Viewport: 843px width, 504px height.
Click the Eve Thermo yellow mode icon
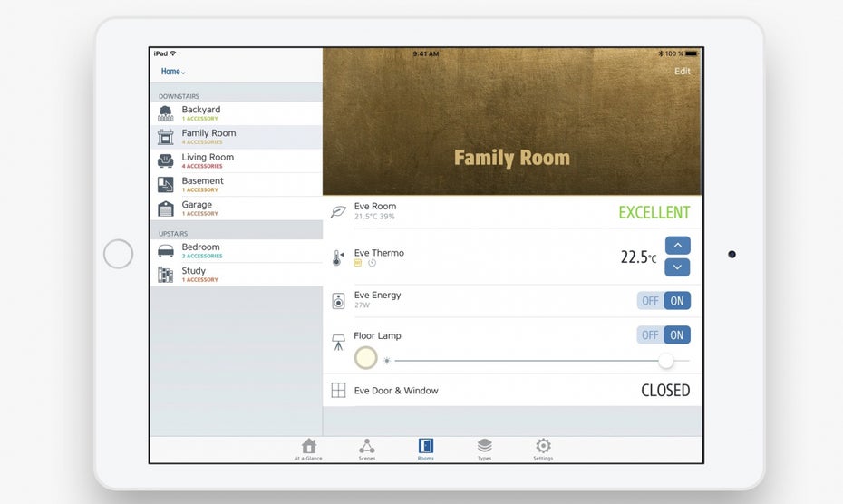pos(357,263)
